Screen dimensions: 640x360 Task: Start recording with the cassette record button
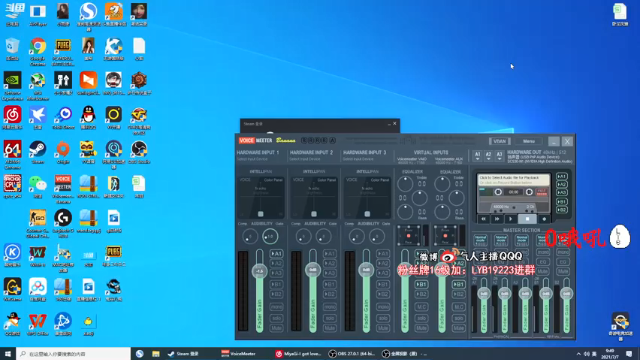pyautogui.click(x=544, y=219)
